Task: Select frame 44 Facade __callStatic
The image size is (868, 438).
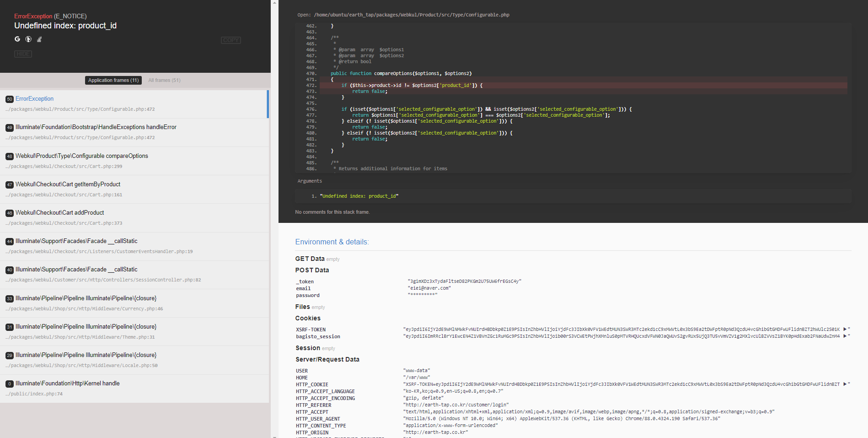Action: click(x=134, y=246)
